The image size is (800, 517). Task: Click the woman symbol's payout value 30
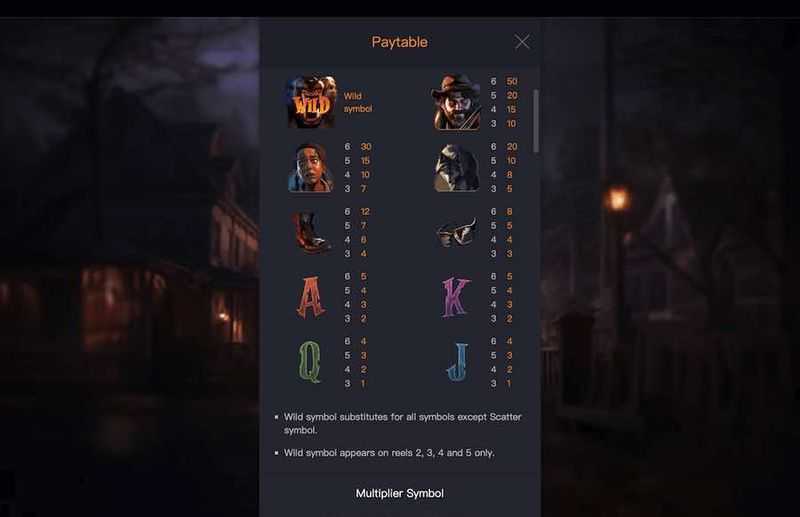(x=366, y=146)
